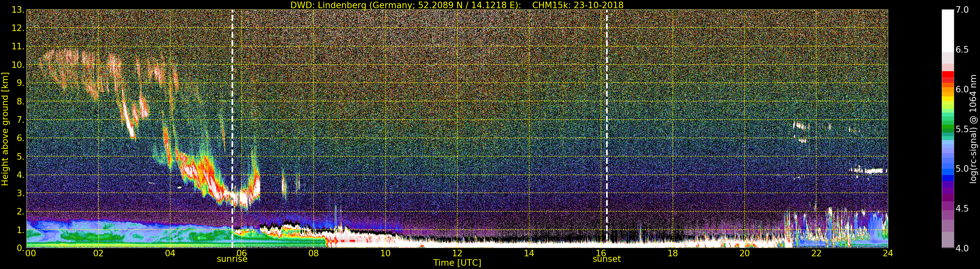Click the '9.' height axis tick label
Viewport: 980px width, 269px height.
click(x=20, y=83)
